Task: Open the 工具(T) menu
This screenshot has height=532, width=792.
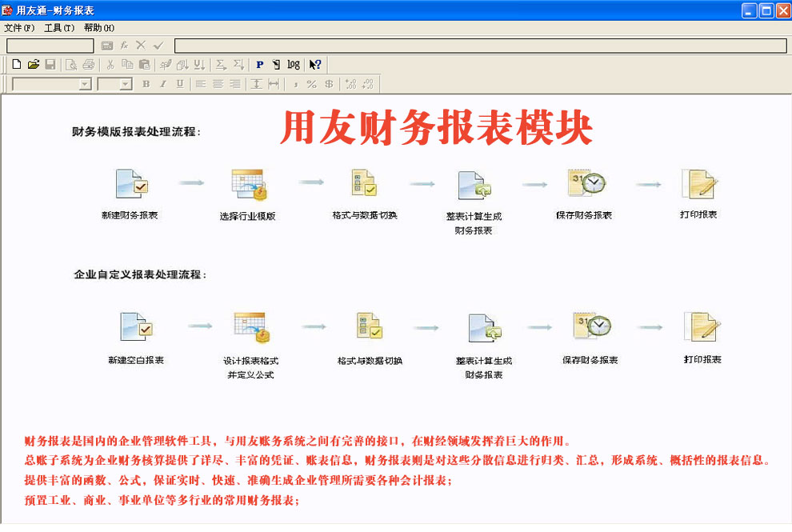Action: tap(59, 28)
